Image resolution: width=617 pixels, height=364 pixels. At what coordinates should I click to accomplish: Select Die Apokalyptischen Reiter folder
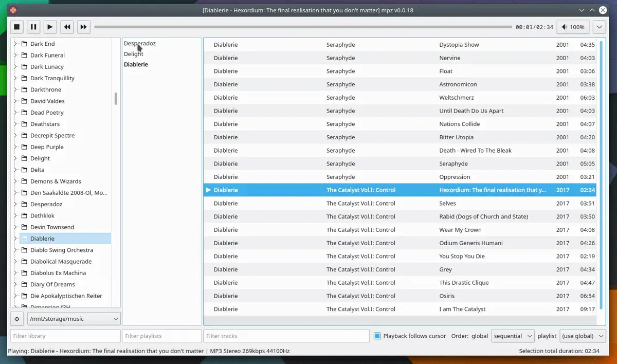pyautogui.click(x=66, y=296)
